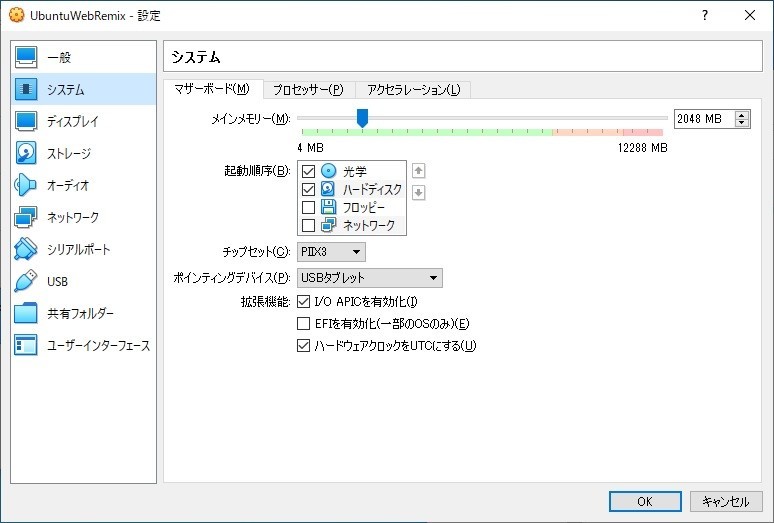Screen dimensions: 774x523
Task: Click the 光学 boot order label
Action: click(355, 172)
